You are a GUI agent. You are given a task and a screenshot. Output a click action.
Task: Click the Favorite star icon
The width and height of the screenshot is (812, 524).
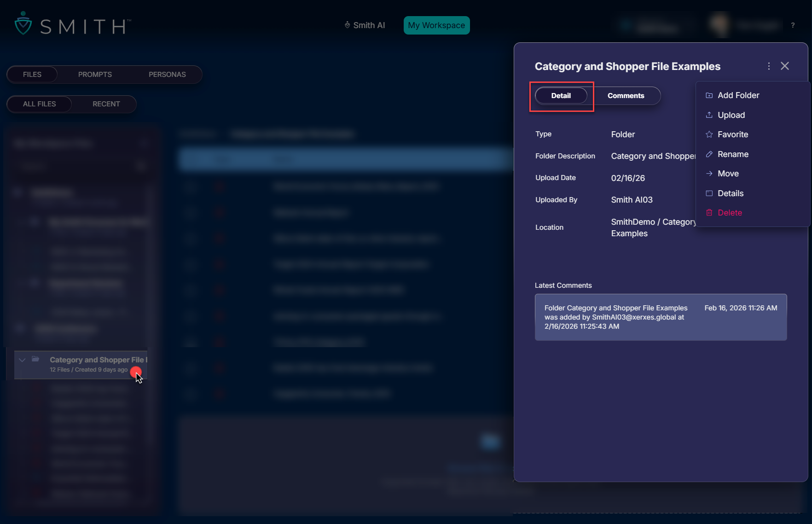click(709, 134)
